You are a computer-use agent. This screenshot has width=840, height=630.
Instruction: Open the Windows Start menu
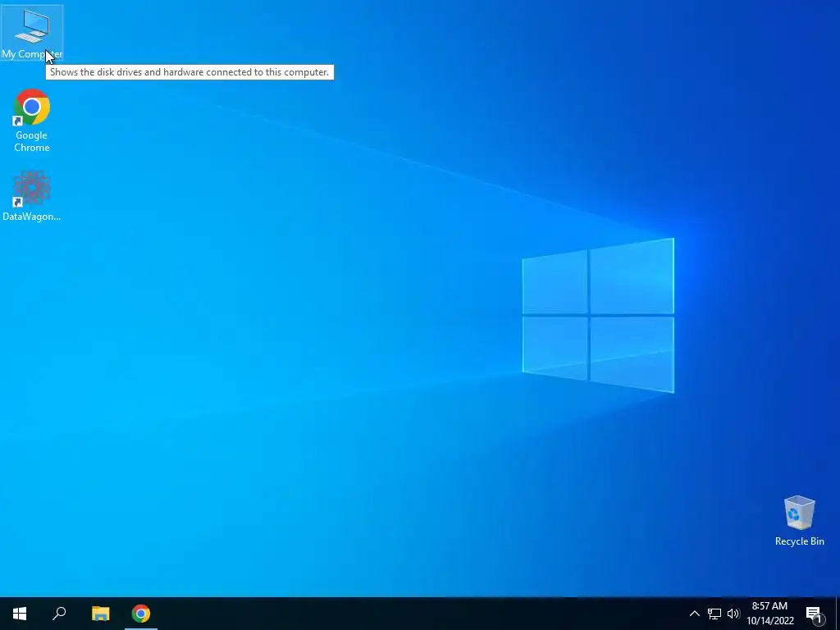tap(20, 614)
